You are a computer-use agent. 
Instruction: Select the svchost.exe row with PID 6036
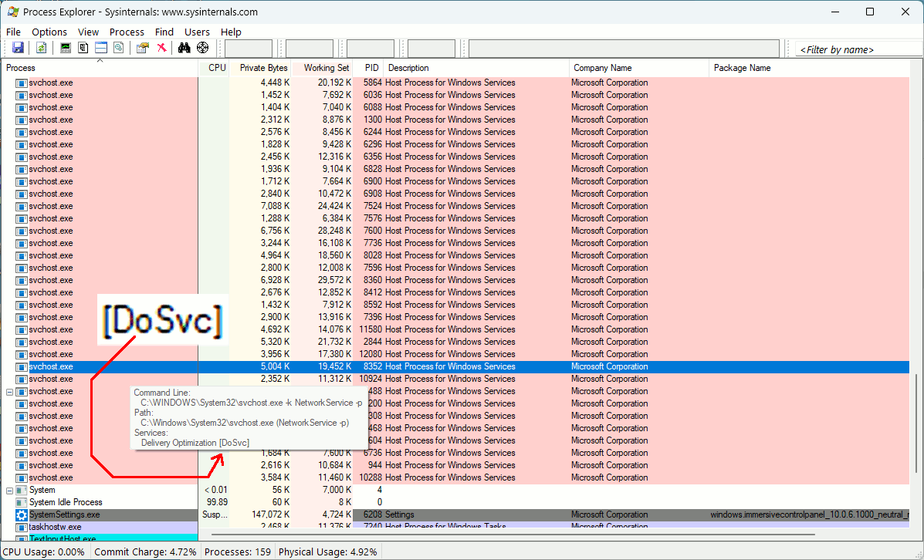point(455,96)
